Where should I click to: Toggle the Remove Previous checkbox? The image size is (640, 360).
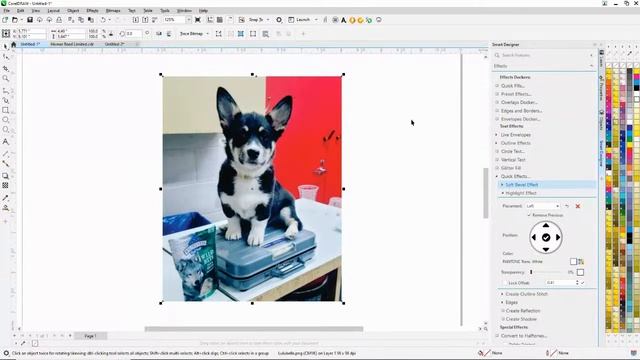[529, 215]
